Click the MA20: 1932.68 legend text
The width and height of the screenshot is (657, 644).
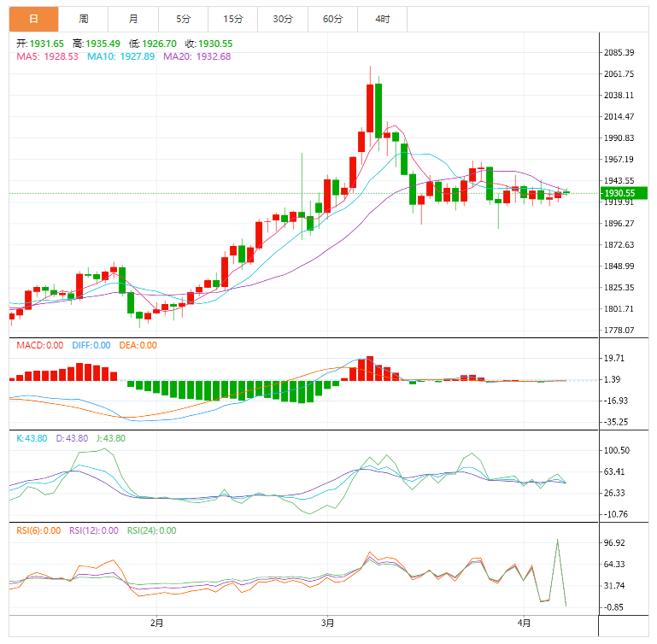coord(197,56)
